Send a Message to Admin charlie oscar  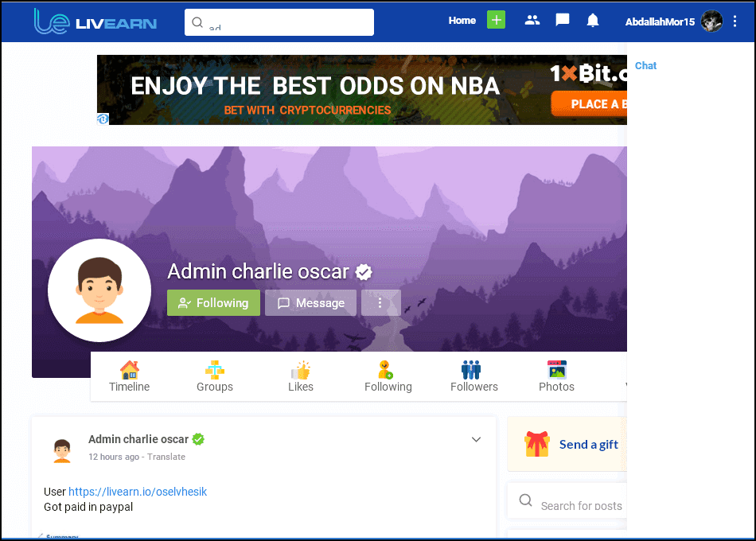[x=310, y=303]
